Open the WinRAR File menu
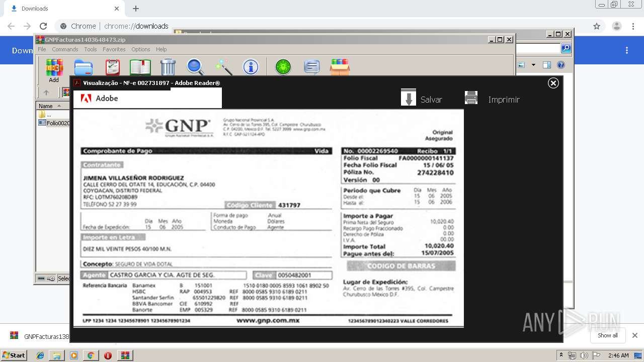 [x=42, y=49]
